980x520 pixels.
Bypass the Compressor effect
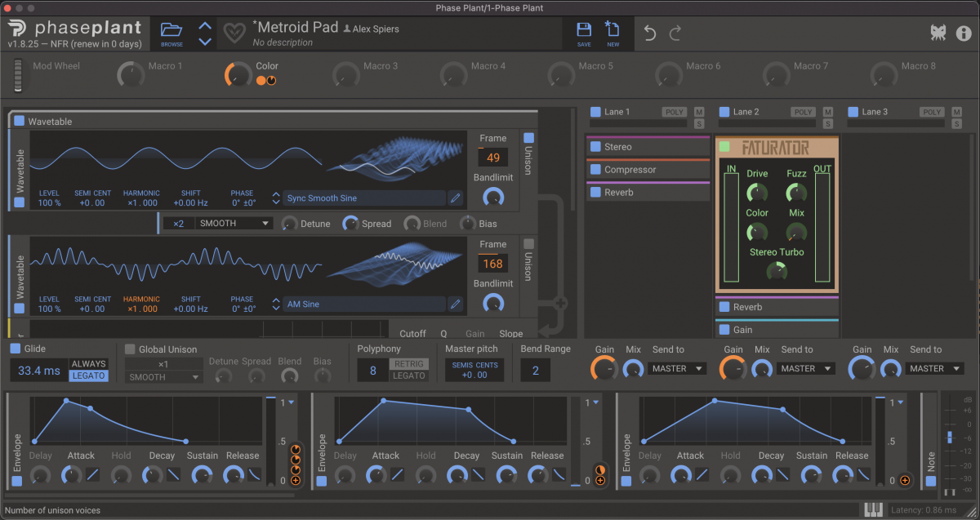[595, 170]
